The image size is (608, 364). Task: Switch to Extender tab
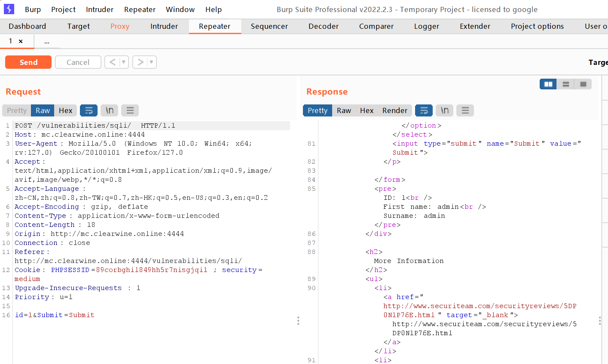point(475,26)
